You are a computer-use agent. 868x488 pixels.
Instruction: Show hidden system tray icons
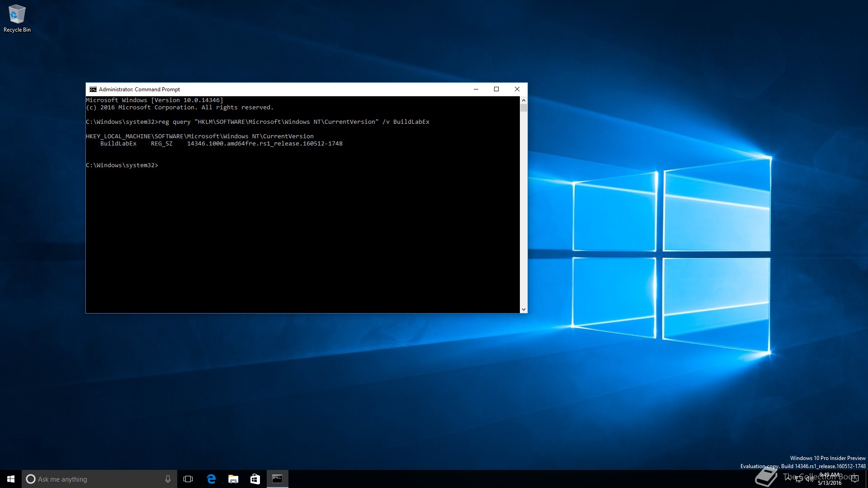coord(788,479)
